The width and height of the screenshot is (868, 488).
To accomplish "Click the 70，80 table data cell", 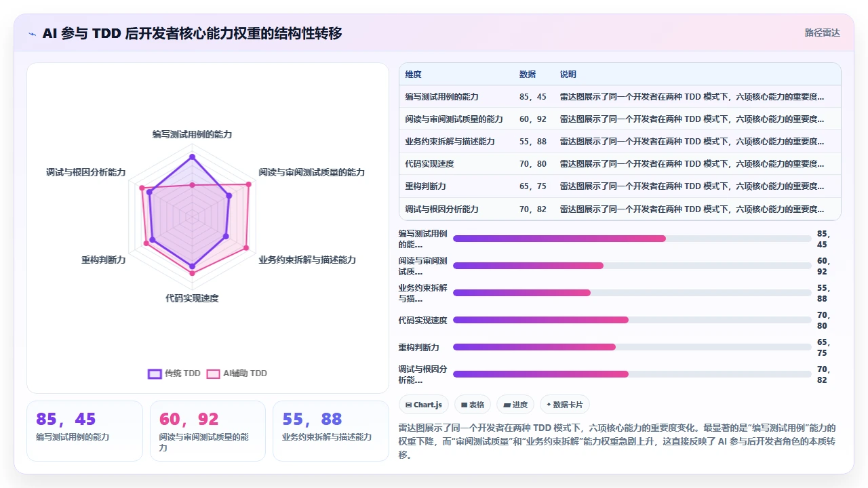I will pos(532,164).
